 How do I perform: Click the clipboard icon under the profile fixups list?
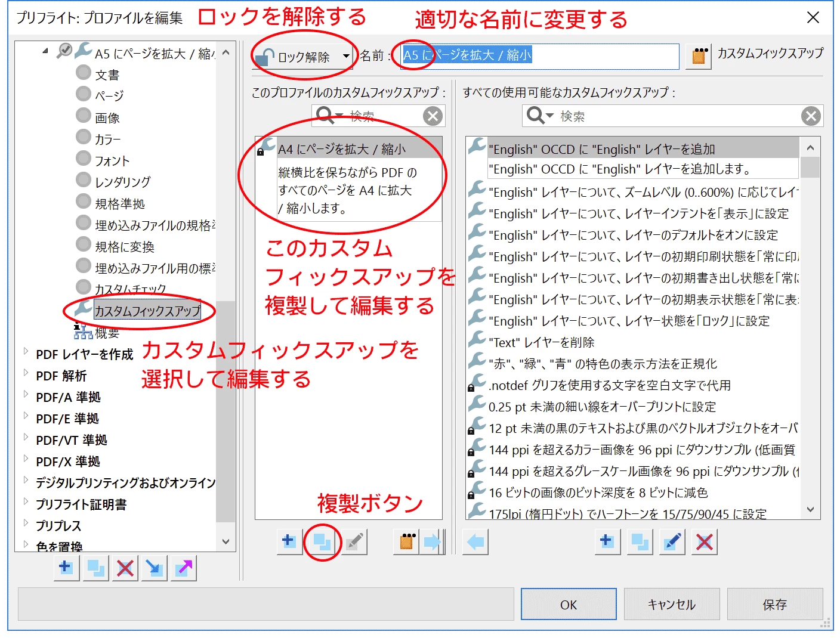point(407,542)
